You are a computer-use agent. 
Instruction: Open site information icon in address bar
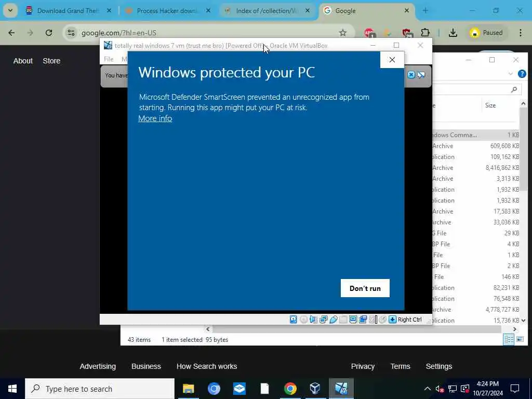click(x=71, y=33)
